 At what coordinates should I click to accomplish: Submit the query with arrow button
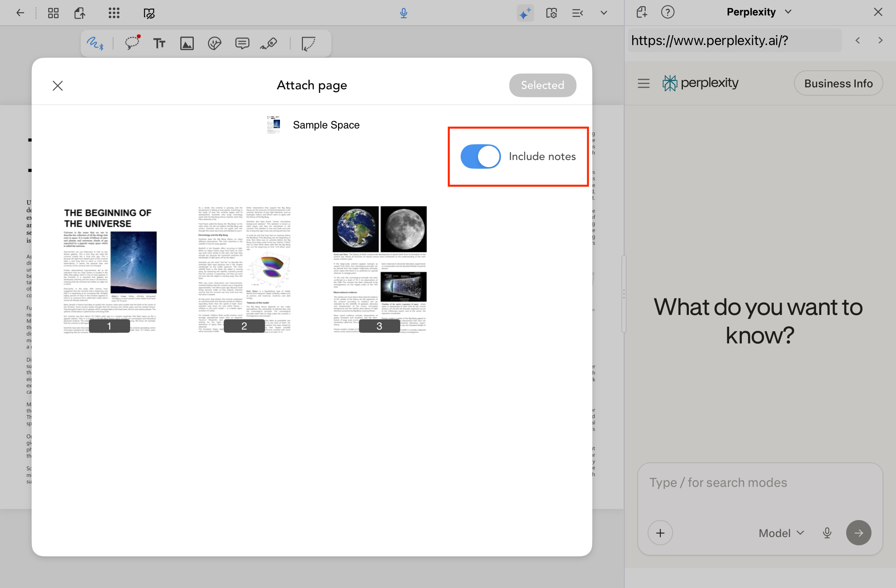(859, 533)
